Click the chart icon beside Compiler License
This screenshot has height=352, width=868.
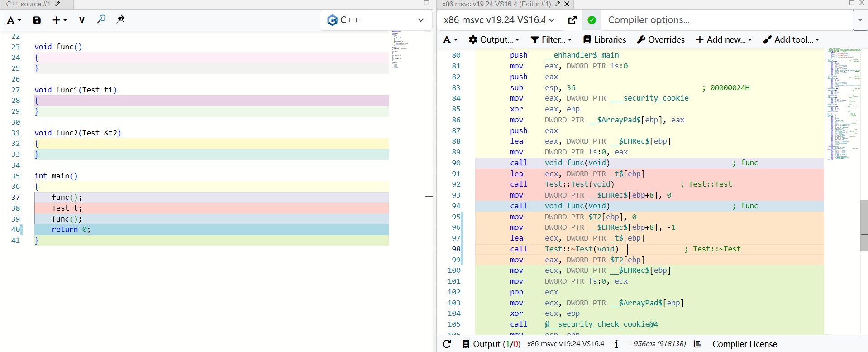tap(698, 344)
